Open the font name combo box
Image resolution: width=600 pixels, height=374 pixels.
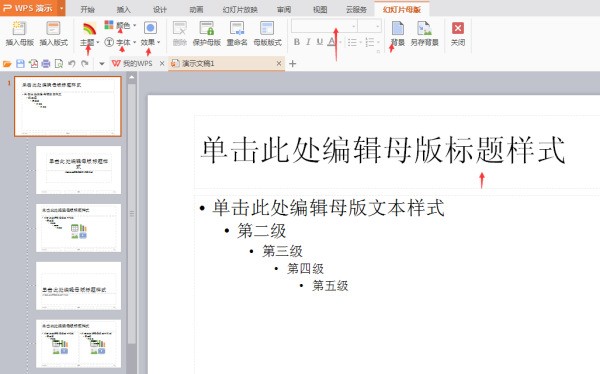tap(324, 26)
